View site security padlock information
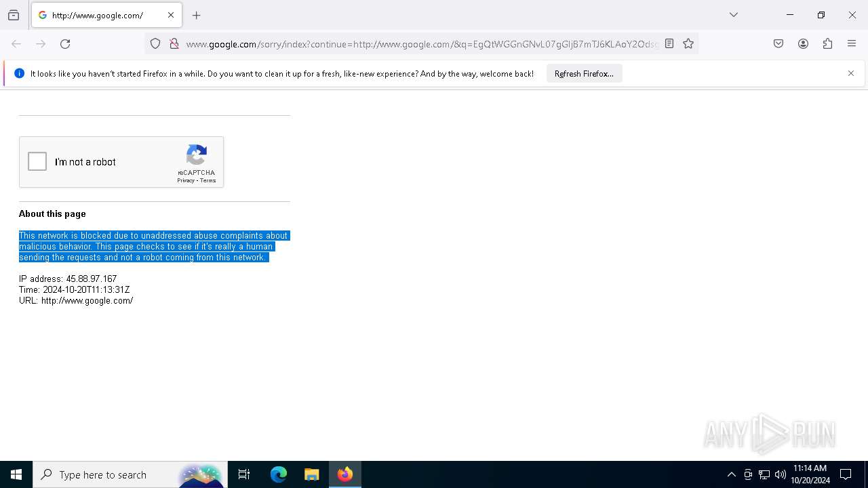 (x=174, y=44)
